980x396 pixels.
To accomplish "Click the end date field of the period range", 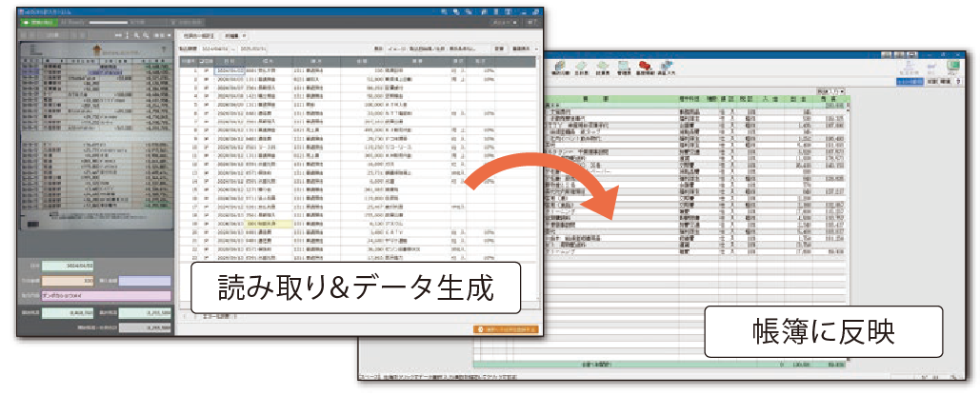I will click(252, 49).
